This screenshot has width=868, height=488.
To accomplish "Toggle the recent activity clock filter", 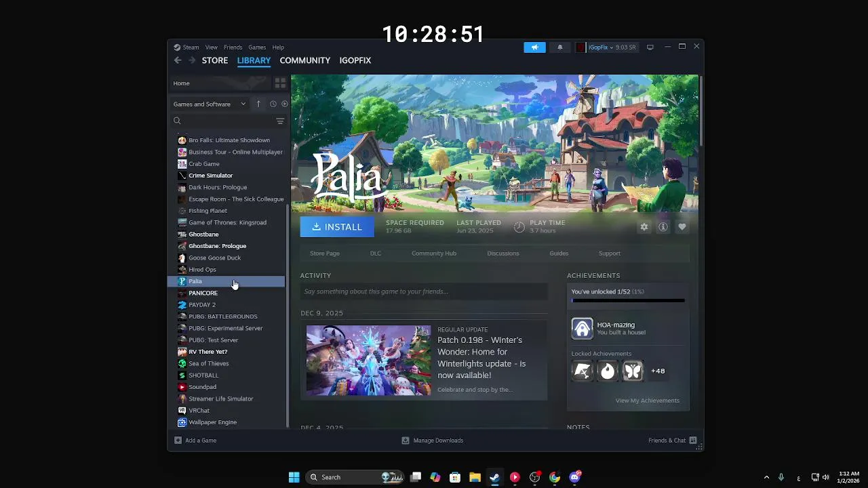I will 273,104.
